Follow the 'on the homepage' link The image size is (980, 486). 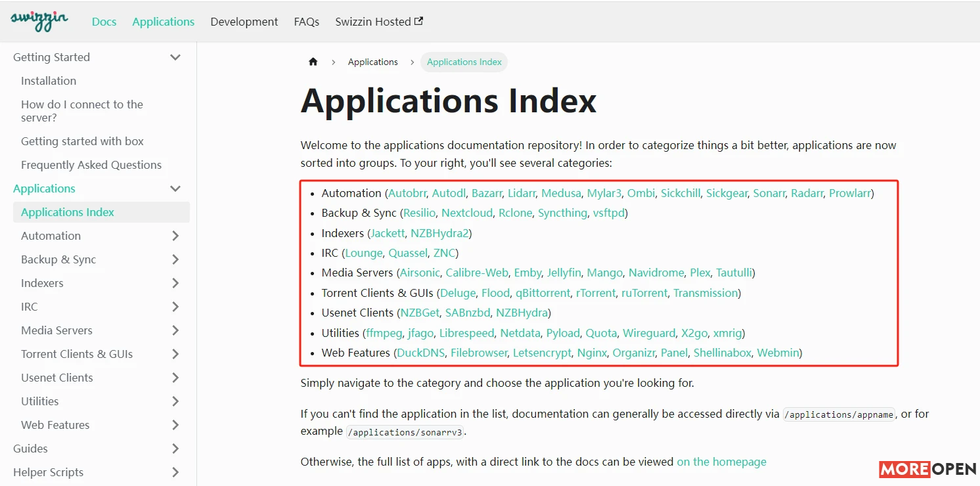[722, 462]
